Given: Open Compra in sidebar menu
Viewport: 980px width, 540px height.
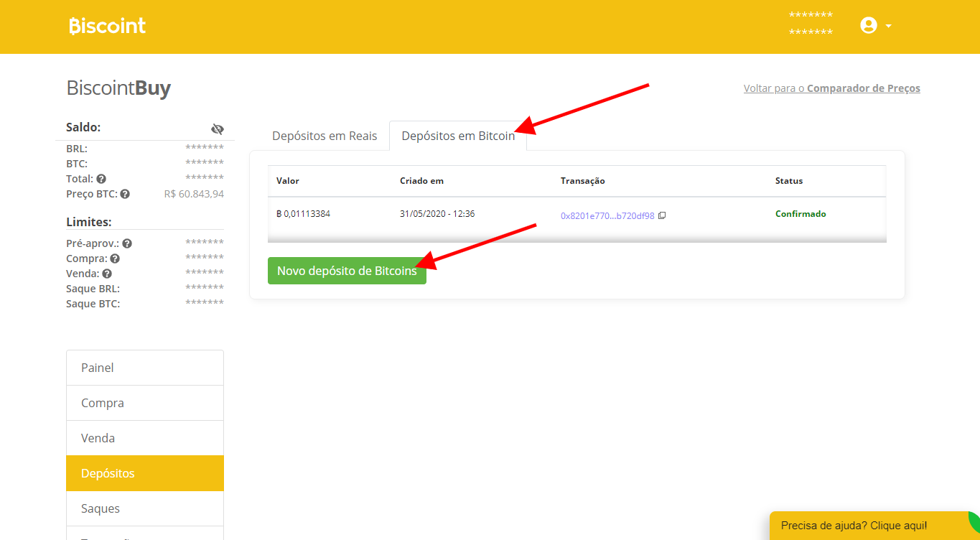Looking at the screenshot, I should pos(145,403).
